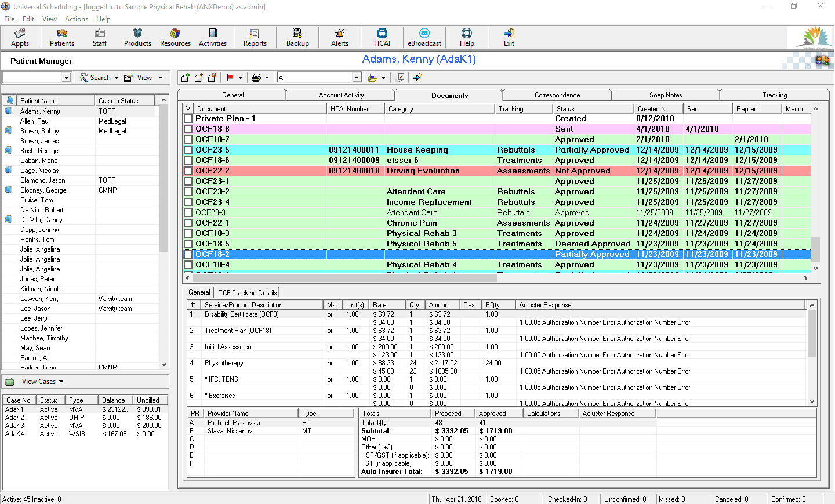Open the Help toolbar button
This screenshot has height=504, width=835.
pyautogui.click(x=466, y=37)
